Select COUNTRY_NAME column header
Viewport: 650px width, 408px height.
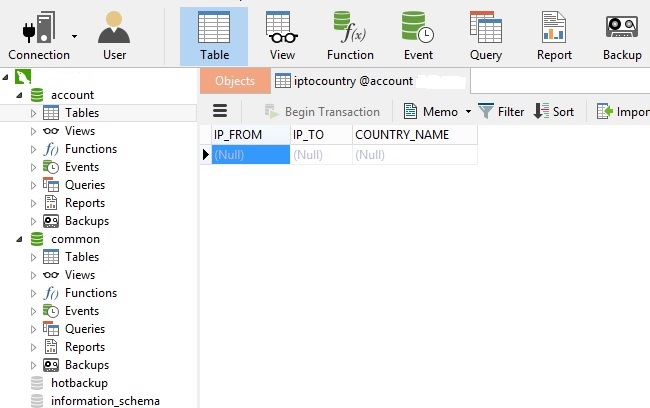(415, 135)
